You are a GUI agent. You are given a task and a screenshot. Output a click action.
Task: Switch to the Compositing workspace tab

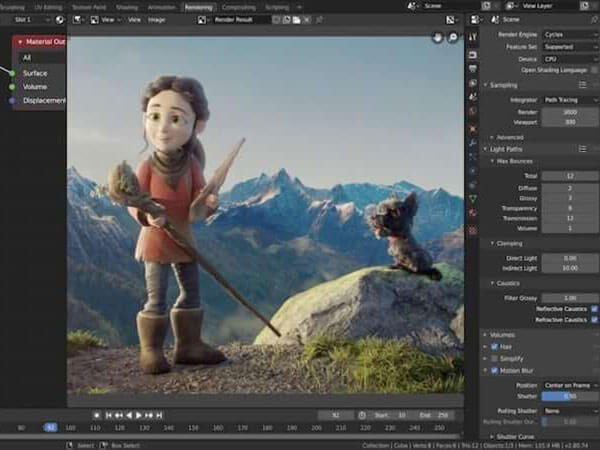pos(238,6)
